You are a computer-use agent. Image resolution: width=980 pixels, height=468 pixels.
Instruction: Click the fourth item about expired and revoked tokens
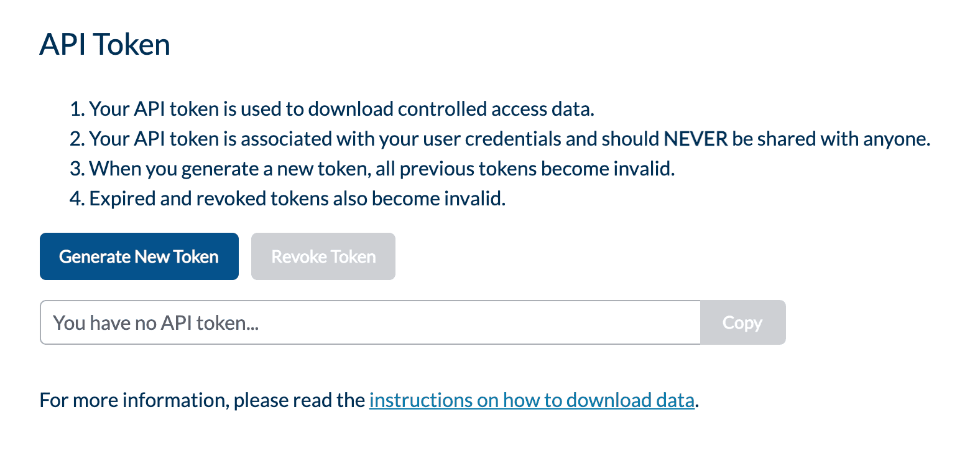(x=297, y=199)
